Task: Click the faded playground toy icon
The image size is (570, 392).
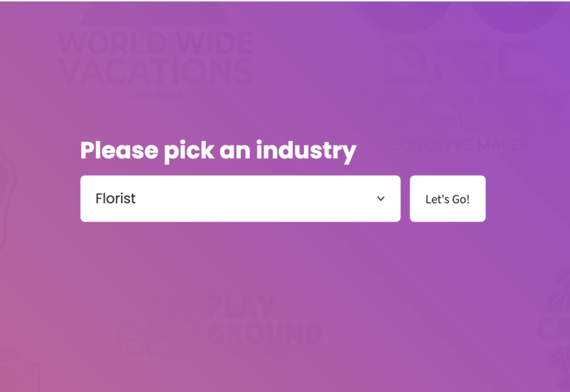Action: 158,326
